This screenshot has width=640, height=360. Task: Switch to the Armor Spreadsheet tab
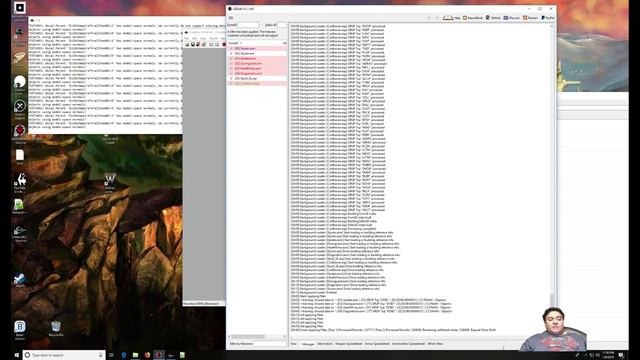tap(377, 344)
